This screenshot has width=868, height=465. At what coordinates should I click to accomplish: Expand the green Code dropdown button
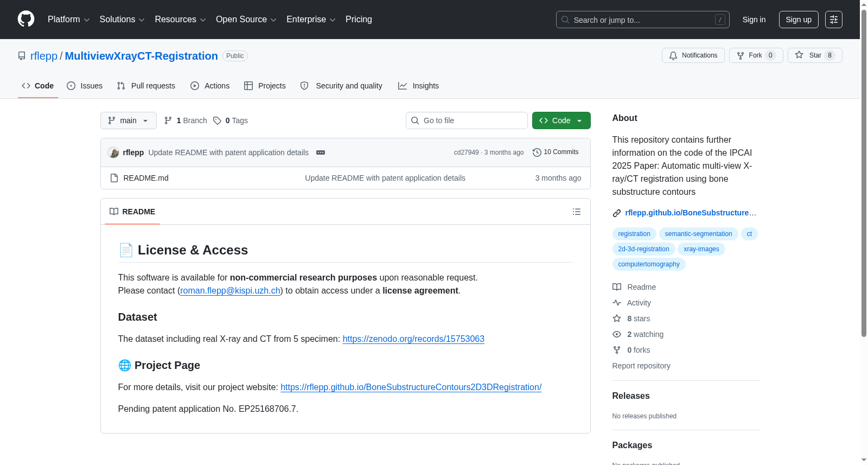point(561,120)
